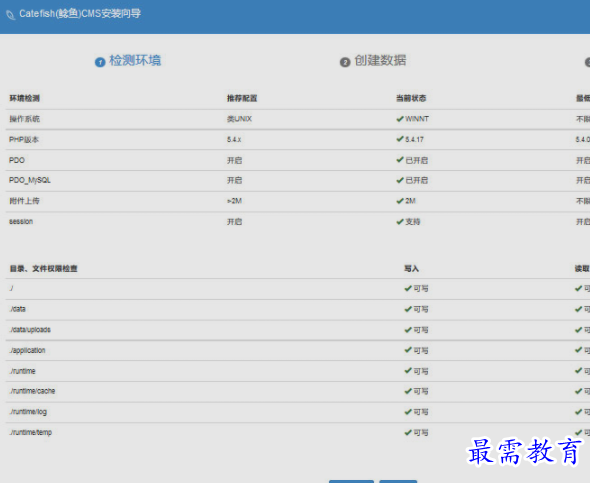Screen dimensions: 590x483
Task: Click the Catfish CMS logo icon in header
Action: (11, 15)
